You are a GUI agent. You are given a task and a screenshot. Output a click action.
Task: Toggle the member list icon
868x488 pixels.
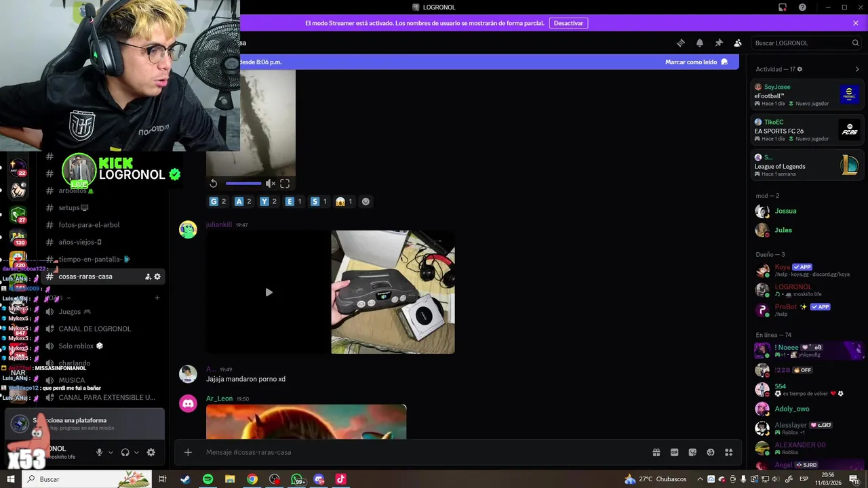point(738,43)
